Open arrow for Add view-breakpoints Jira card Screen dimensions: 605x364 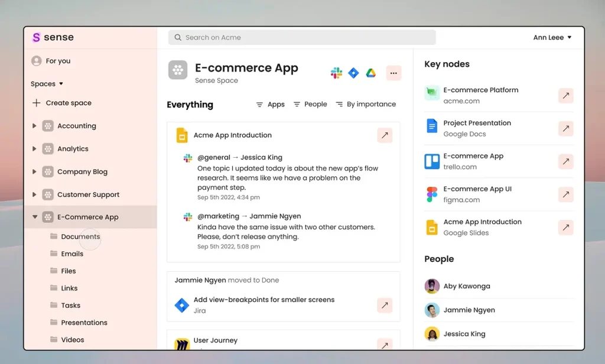pos(385,305)
